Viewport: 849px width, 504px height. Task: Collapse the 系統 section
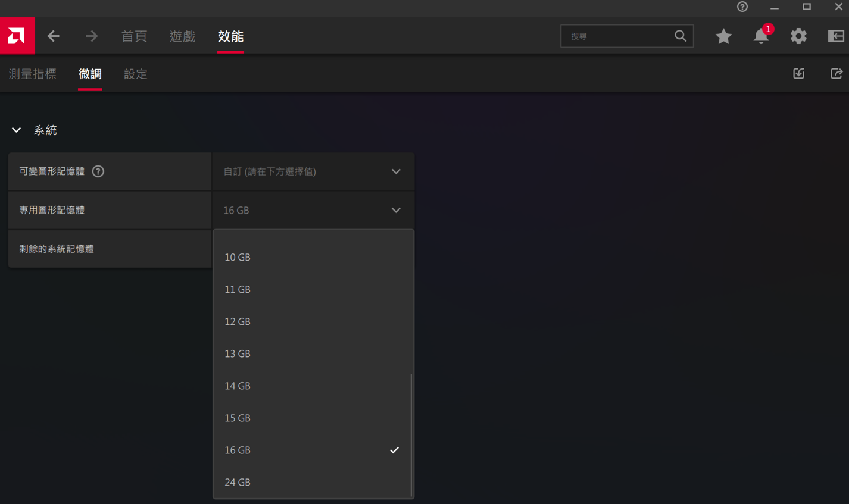17,130
